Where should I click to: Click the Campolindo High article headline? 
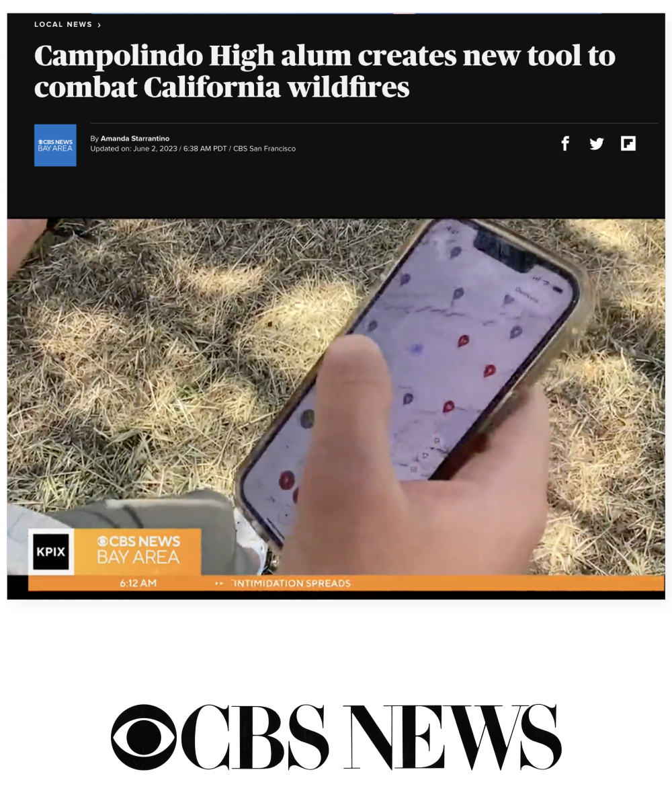325,71
